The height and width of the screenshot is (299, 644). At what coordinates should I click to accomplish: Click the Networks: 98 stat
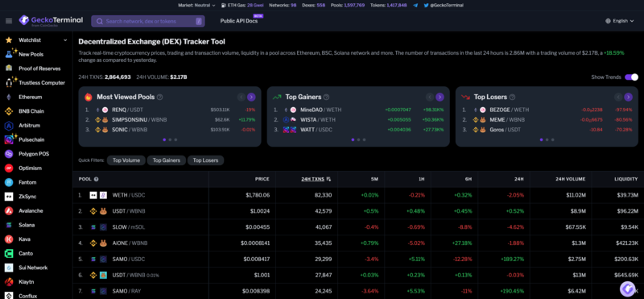[283, 6]
